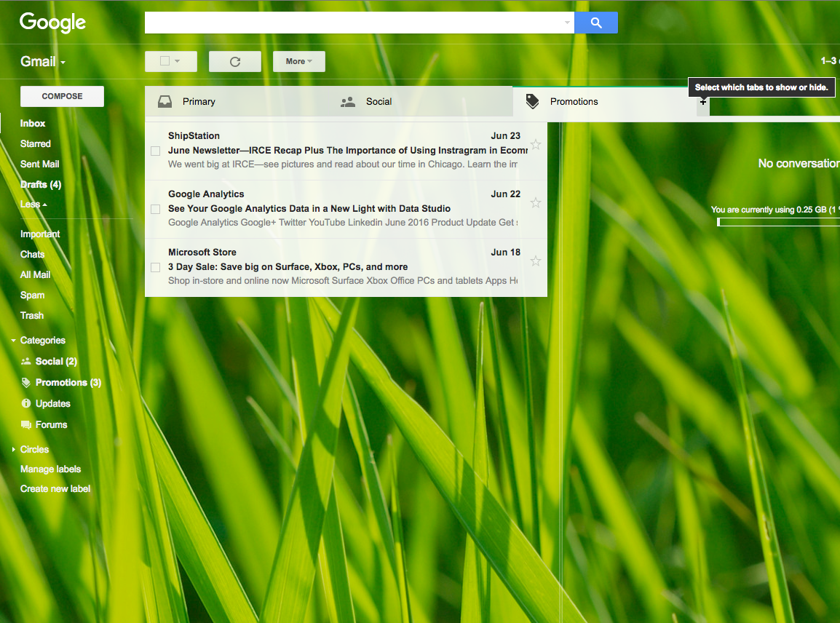The image size is (840, 623).
Task: Click the Google logo
Action: (x=52, y=23)
